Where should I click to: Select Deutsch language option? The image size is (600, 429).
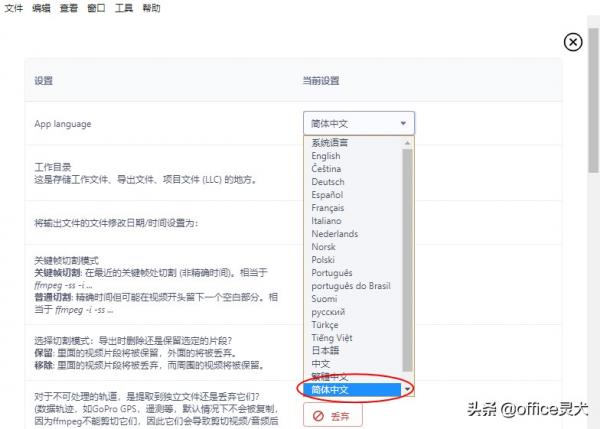click(x=353, y=182)
